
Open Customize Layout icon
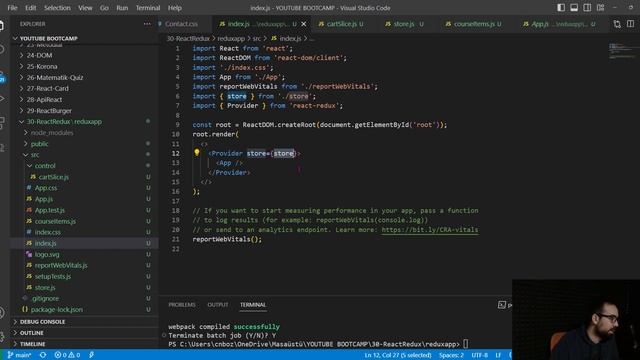point(600,8)
